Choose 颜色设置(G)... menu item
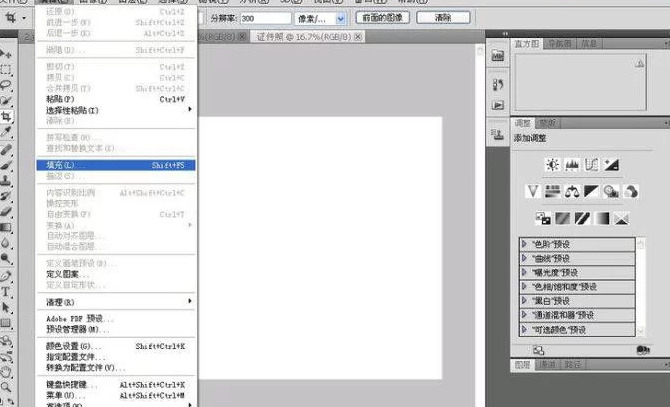The width and height of the screenshot is (670, 407). coord(116,346)
